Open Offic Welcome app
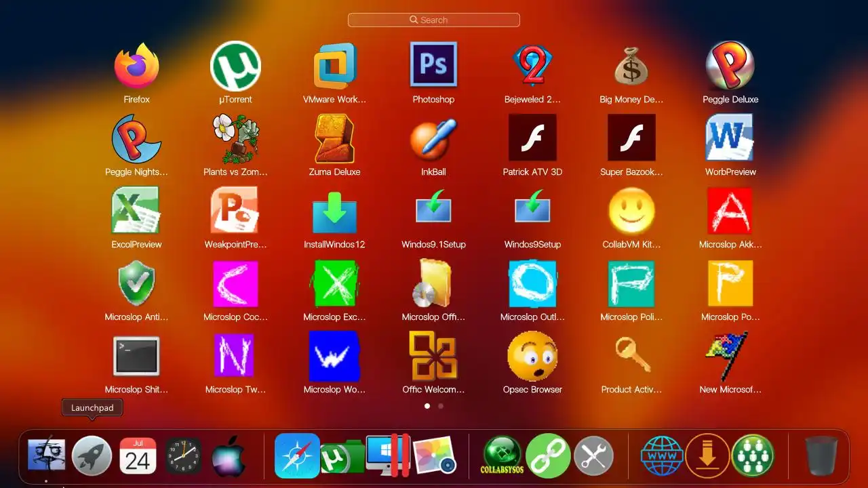This screenshot has width=868, height=488. tap(433, 356)
